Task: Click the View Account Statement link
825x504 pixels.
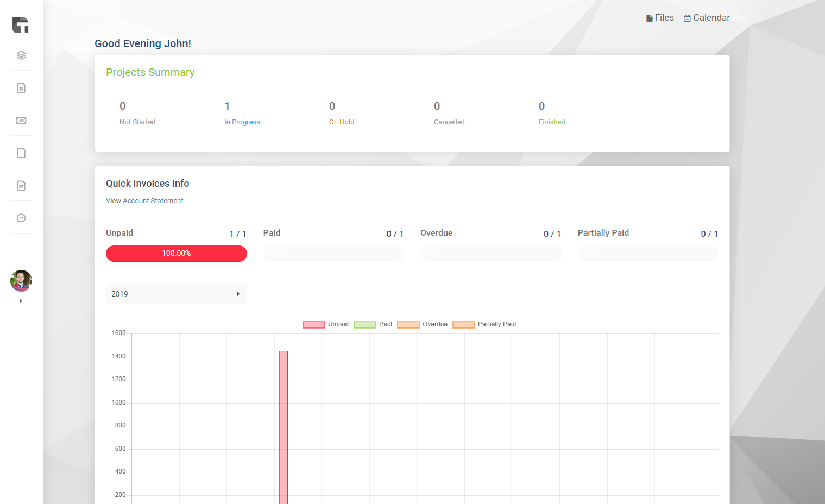Action: pos(144,200)
